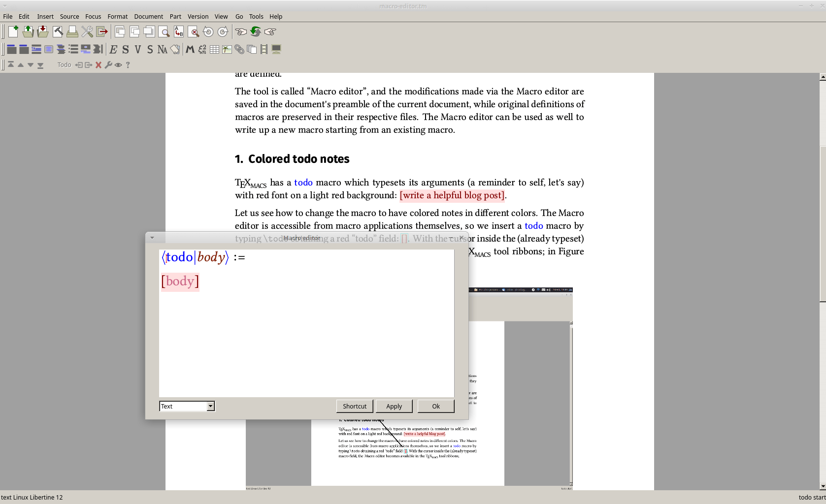The height and width of the screenshot is (504, 826).
Task: Redo the change with the clockwise arrow
Action: 223,31
